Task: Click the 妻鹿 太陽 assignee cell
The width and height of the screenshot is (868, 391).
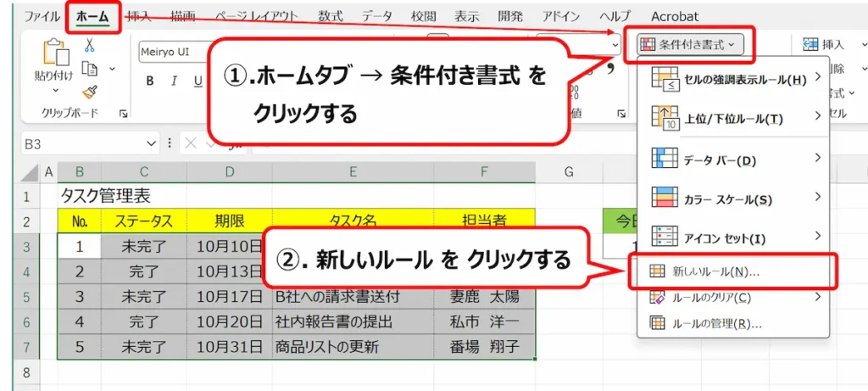Action: click(x=485, y=296)
